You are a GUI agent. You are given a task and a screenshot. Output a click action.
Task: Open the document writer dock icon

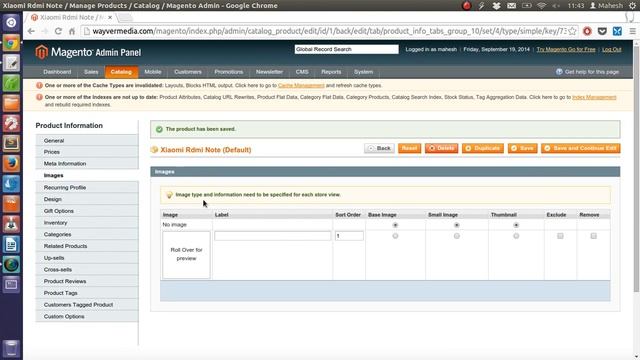click(11, 244)
